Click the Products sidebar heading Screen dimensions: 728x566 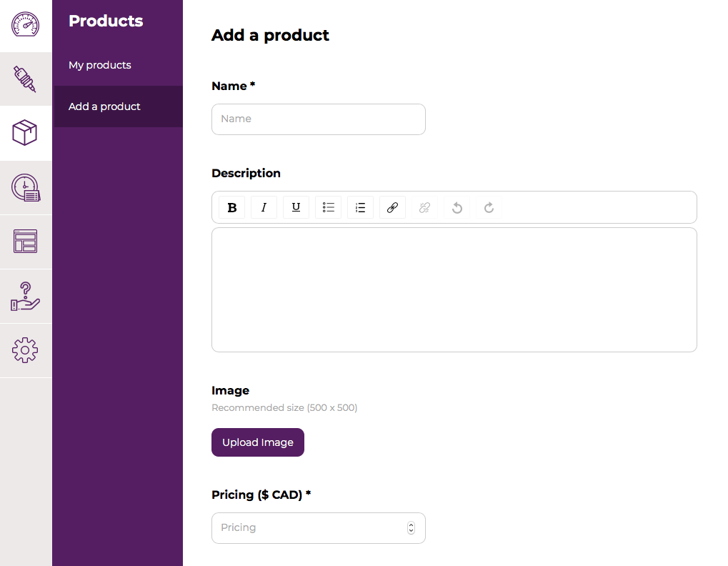(x=106, y=21)
